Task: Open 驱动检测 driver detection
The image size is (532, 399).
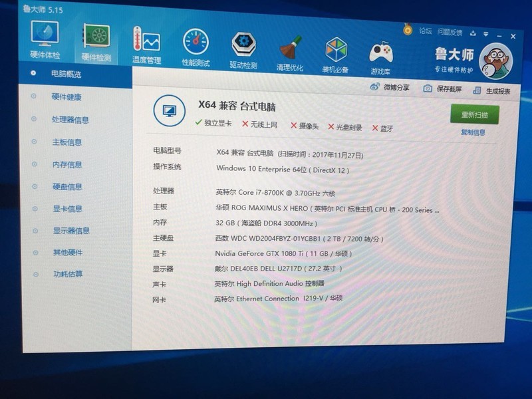Action: (x=243, y=50)
